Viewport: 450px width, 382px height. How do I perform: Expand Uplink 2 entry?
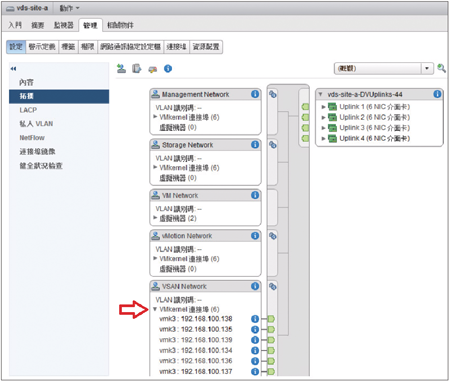(323, 117)
